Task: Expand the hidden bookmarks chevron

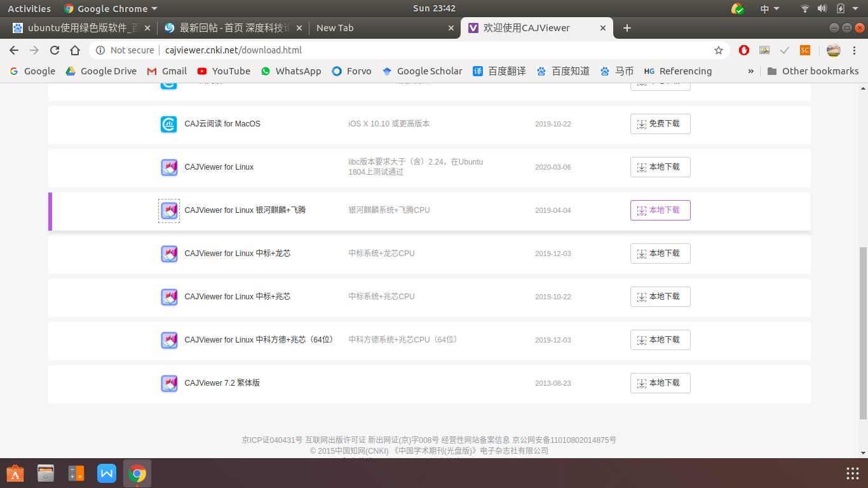Action: [751, 71]
